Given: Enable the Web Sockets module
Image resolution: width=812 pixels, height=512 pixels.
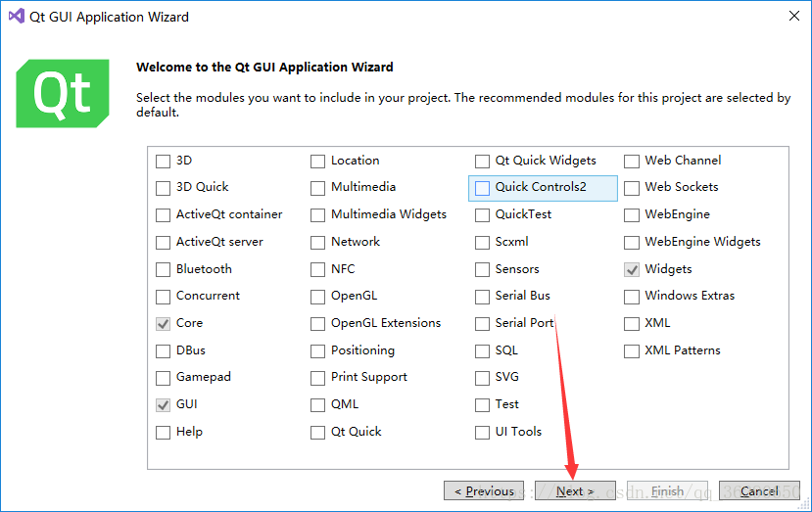Looking at the screenshot, I should pyautogui.click(x=631, y=188).
